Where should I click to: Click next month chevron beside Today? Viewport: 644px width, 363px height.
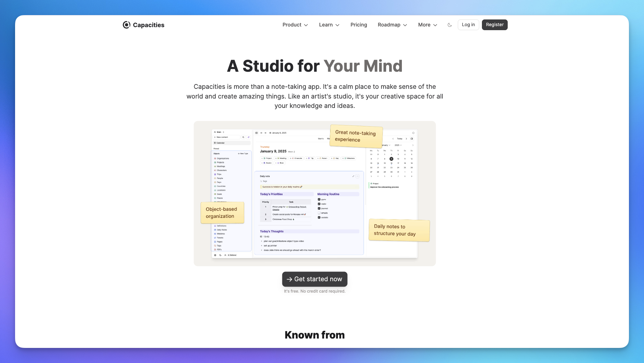click(x=406, y=138)
